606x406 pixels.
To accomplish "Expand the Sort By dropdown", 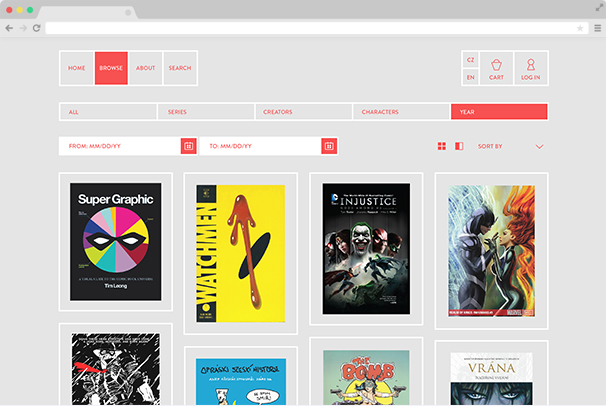I will click(539, 147).
